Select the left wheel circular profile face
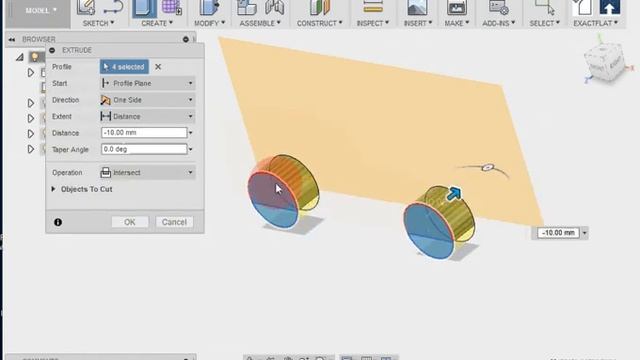 [x=273, y=200]
